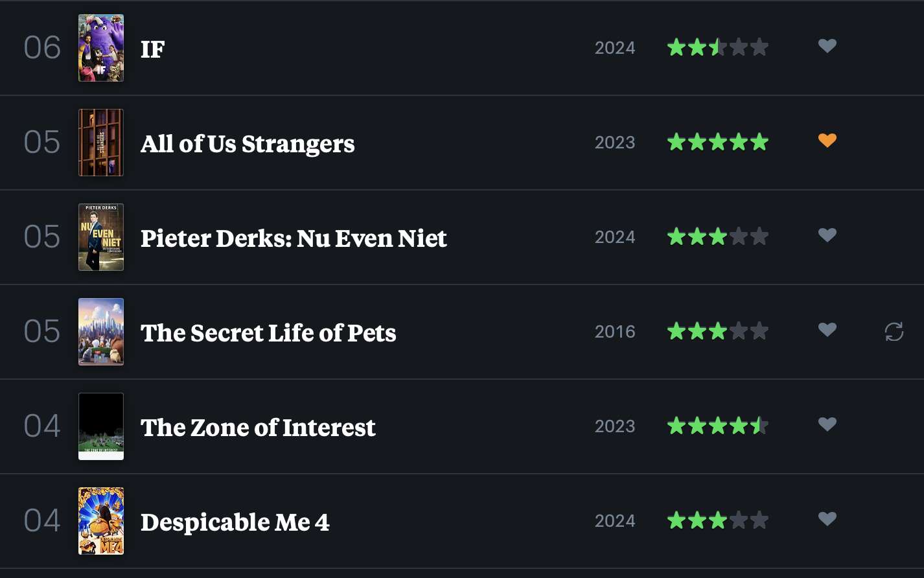Click 2016 year of The Secret Life of Pets

(x=615, y=332)
